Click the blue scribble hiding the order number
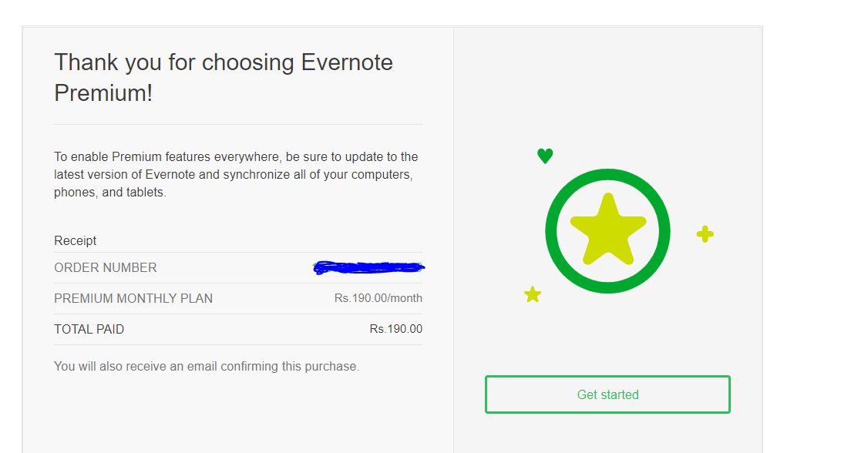This screenshot has height=453, width=868. [369, 267]
